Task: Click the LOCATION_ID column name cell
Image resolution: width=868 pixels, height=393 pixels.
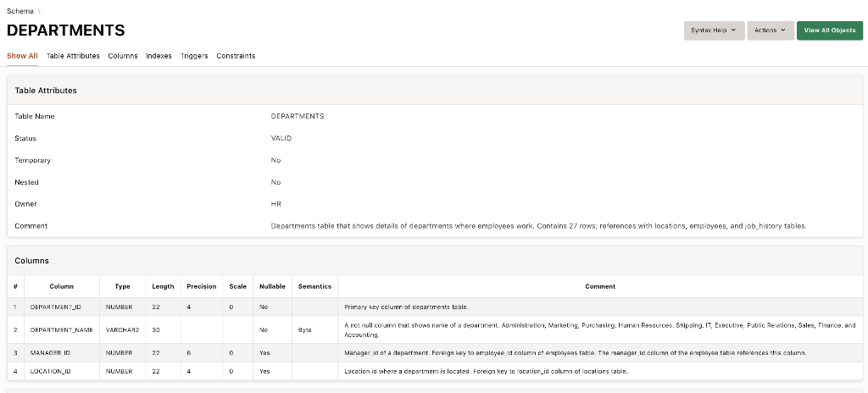Action: [x=61, y=372]
